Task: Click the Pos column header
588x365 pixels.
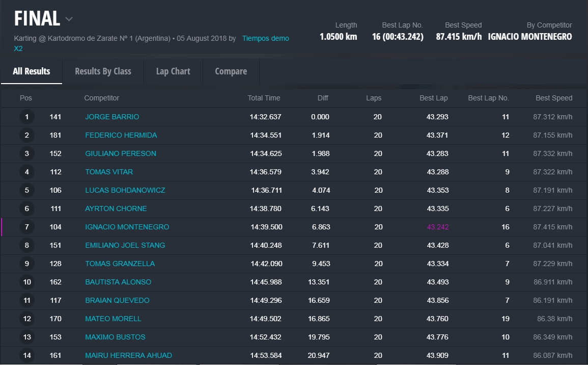Action: pyautogui.click(x=26, y=98)
